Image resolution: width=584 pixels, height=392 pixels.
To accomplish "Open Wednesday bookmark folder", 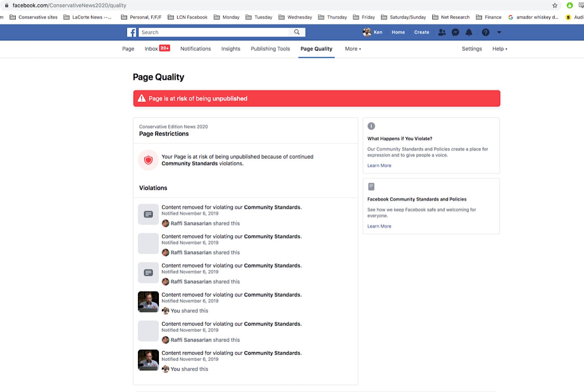I will 295,17.
